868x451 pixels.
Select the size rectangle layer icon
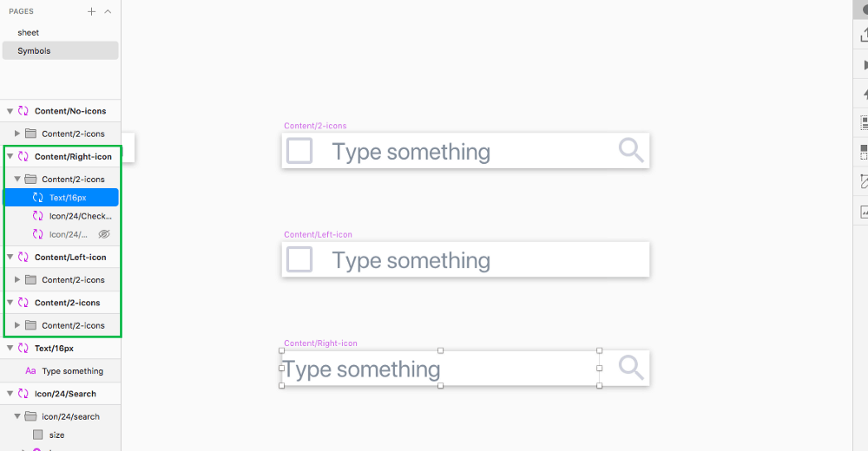point(37,435)
